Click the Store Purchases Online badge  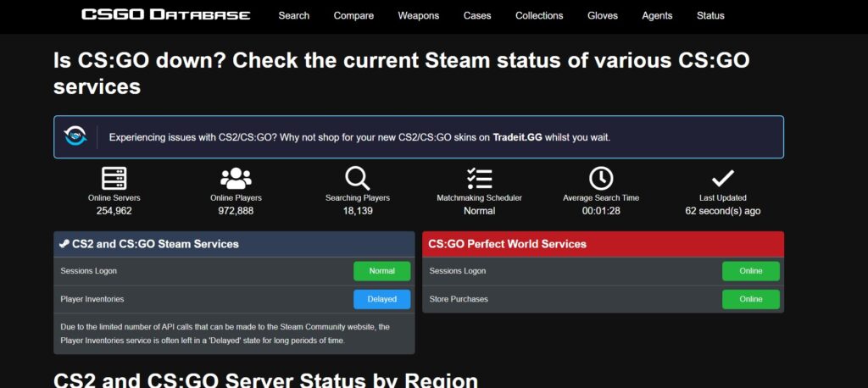751,299
